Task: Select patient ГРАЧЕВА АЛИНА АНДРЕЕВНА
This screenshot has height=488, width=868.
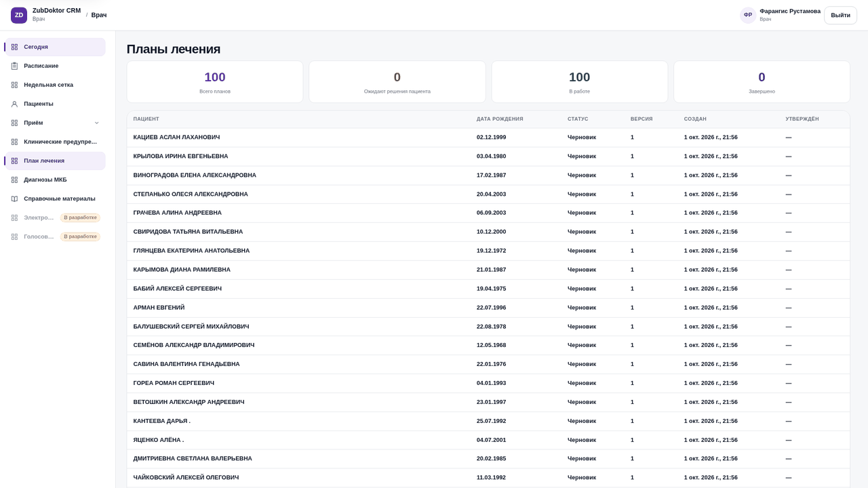Action: [x=178, y=213]
